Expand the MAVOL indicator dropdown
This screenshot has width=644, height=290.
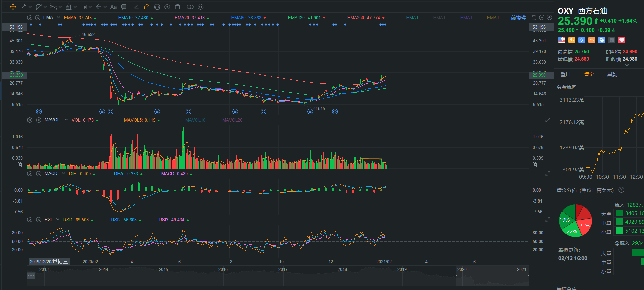(66, 120)
